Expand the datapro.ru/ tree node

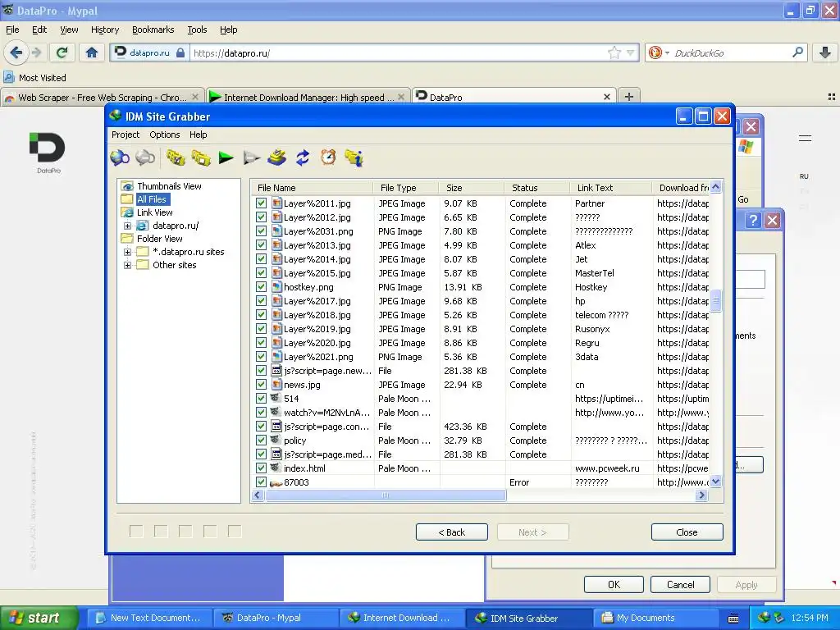click(127, 226)
